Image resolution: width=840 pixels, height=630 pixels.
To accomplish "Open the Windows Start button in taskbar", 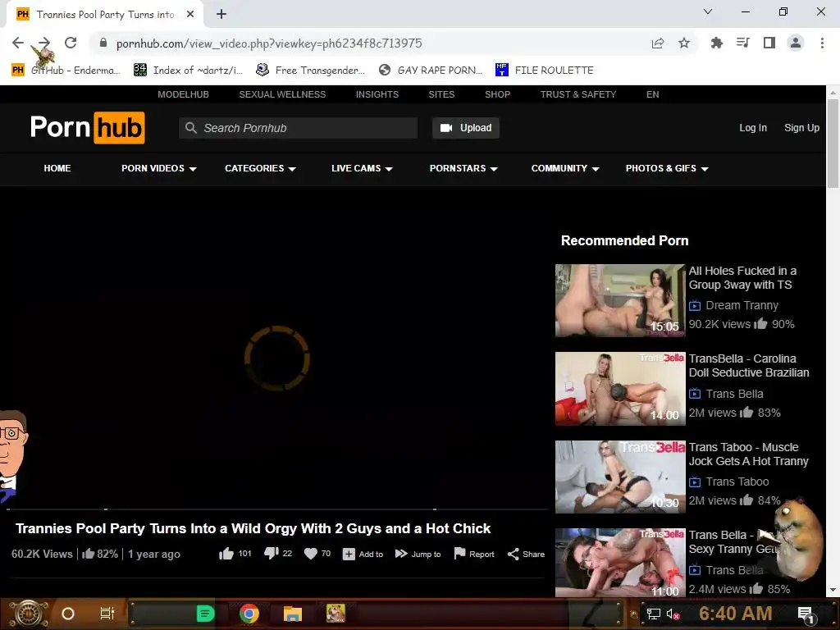I will [29, 614].
